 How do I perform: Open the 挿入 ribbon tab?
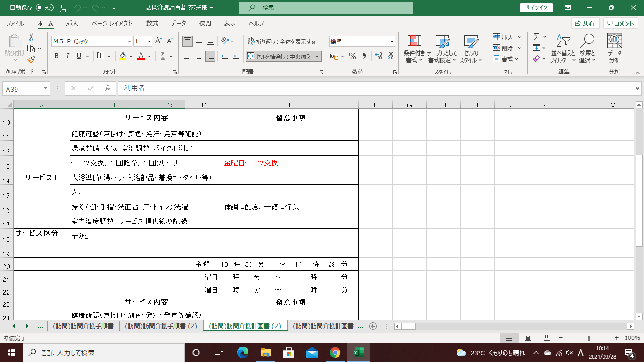pyautogui.click(x=72, y=23)
